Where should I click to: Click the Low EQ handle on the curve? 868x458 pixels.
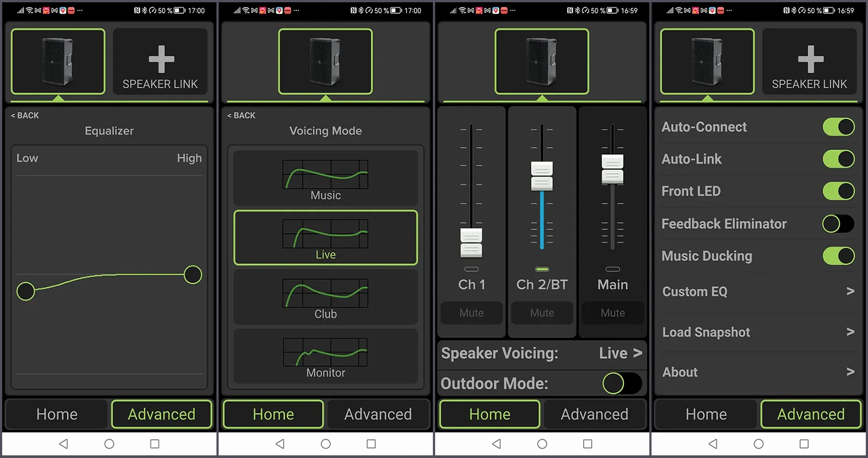tap(26, 291)
